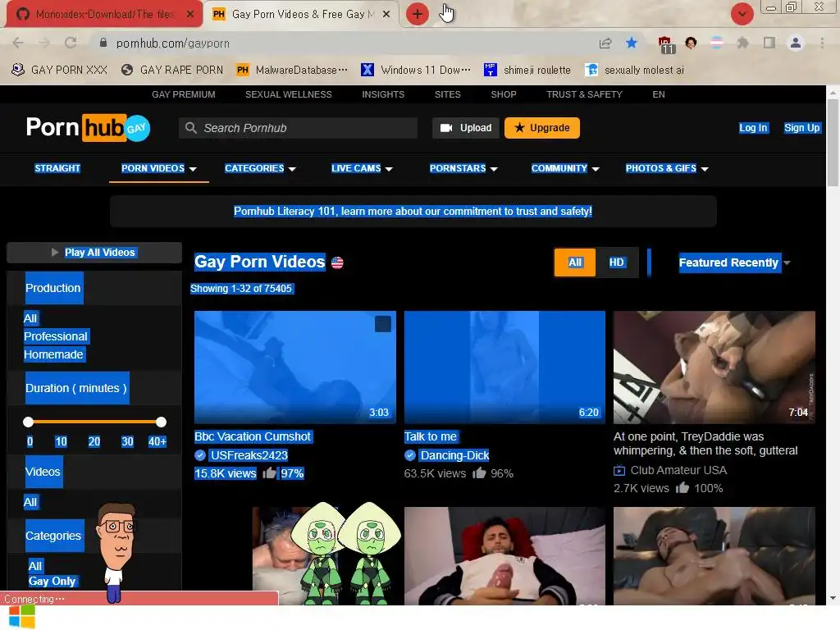Click the orange Upgrade button
Viewport: 840px width, 630px height.
point(541,128)
